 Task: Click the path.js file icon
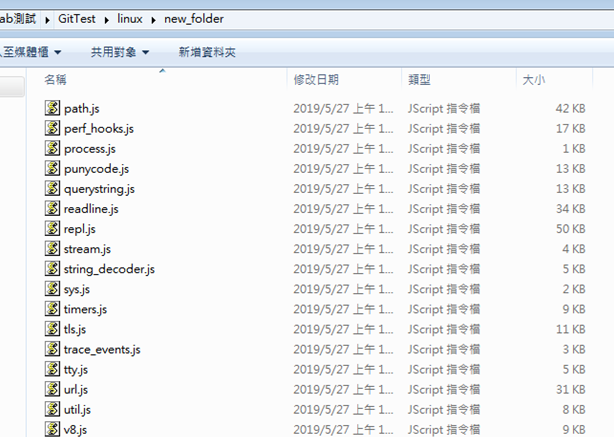(x=53, y=108)
